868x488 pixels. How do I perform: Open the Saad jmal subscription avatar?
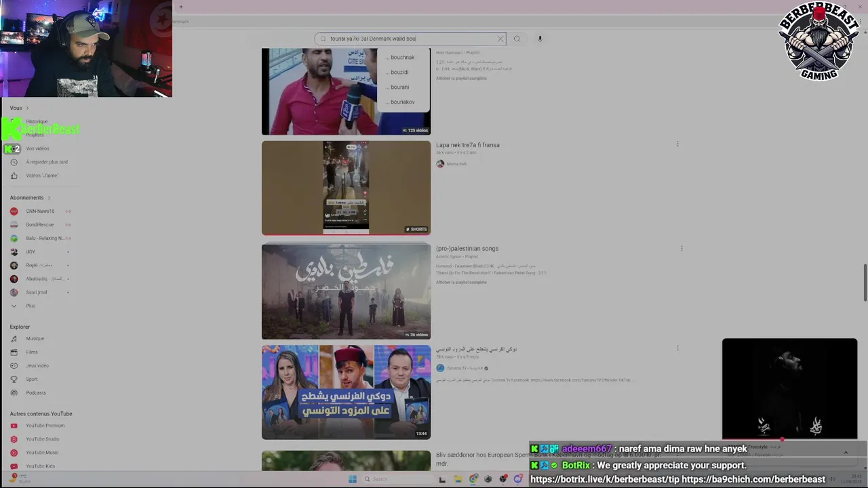(x=14, y=293)
